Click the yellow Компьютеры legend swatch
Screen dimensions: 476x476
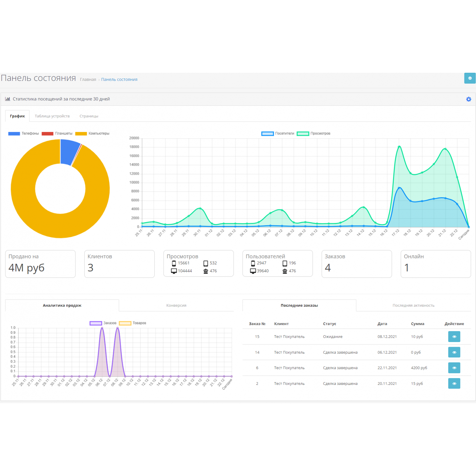coord(81,134)
